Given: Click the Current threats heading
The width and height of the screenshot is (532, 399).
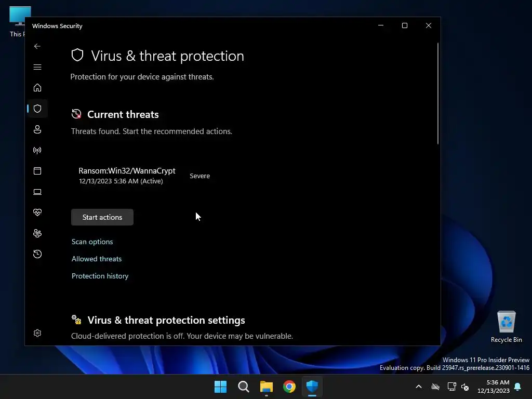Looking at the screenshot, I should [123, 114].
